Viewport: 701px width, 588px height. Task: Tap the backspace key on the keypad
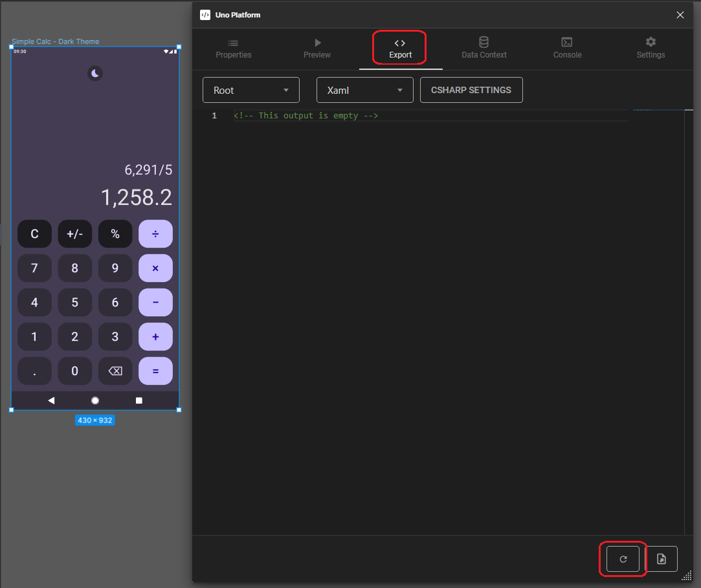click(115, 371)
